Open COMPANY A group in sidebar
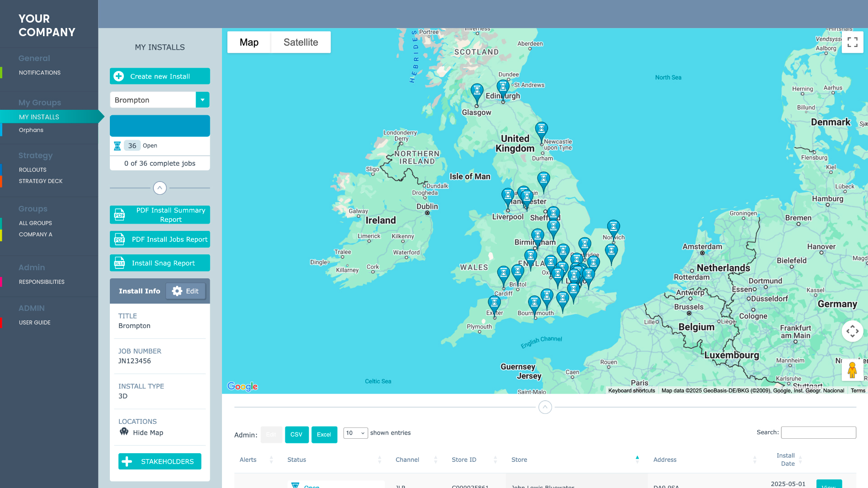The width and height of the screenshot is (868, 488). tap(36, 235)
